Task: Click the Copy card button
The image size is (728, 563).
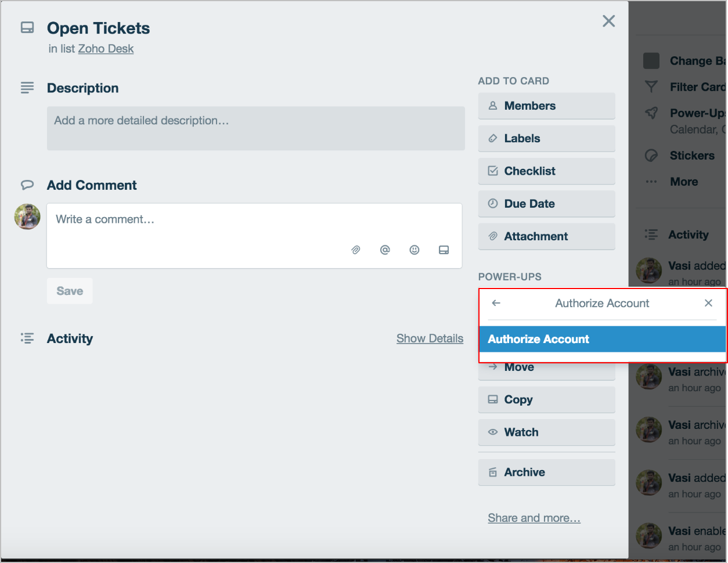Action: (546, 400)
